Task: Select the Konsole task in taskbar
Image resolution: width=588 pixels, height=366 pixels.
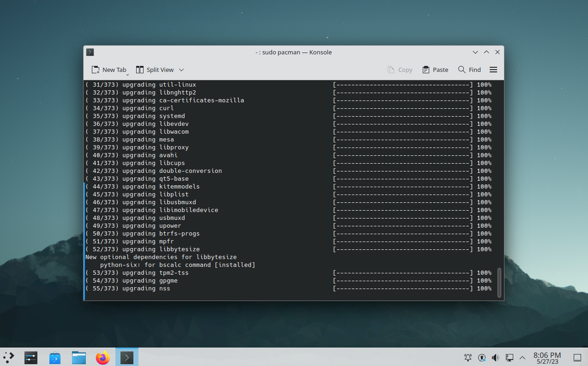Action: 127,357
